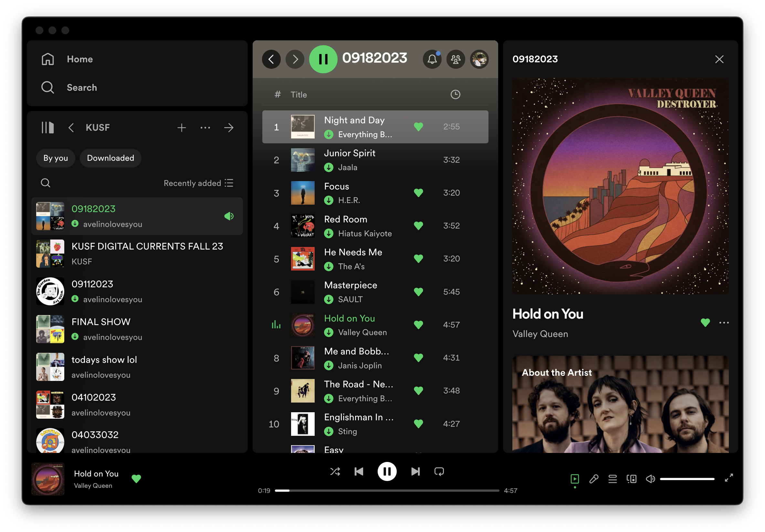Seek in the playback progress bar
Screen dimensions: 765x532
click(x=387, y=491)
